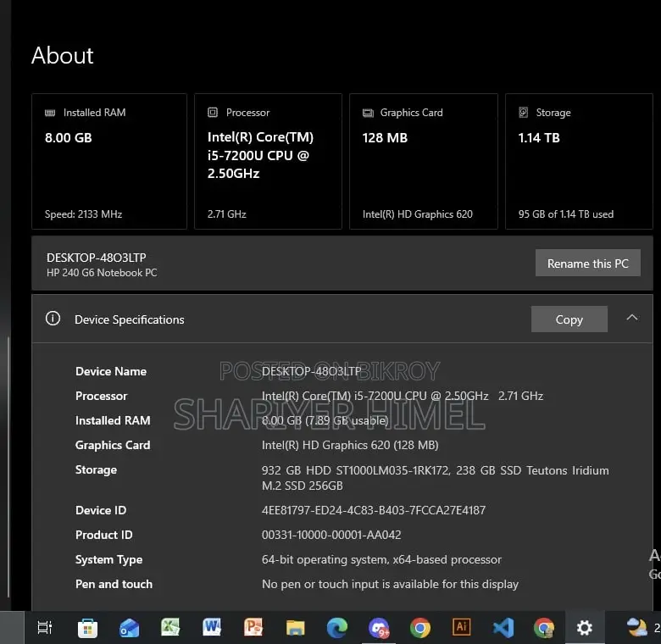
Task: Select the Processor spec row value text
Action: (403, 396)
